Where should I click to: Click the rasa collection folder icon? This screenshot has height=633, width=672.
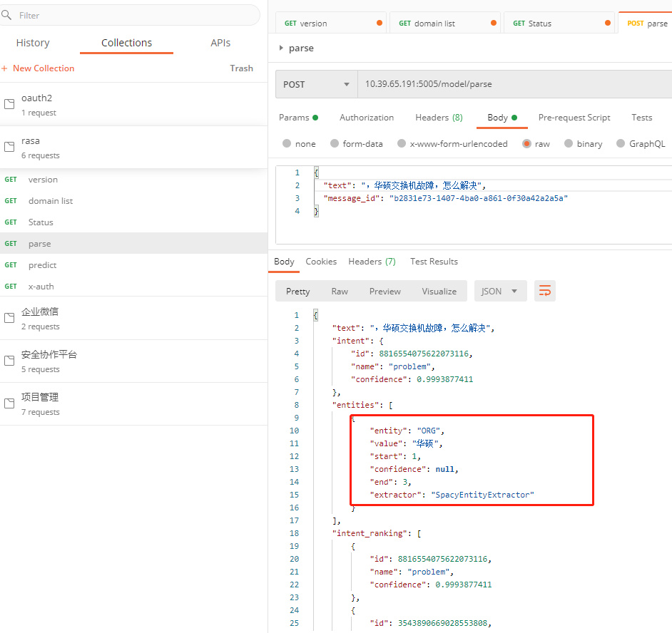click(x=9, y=147)
